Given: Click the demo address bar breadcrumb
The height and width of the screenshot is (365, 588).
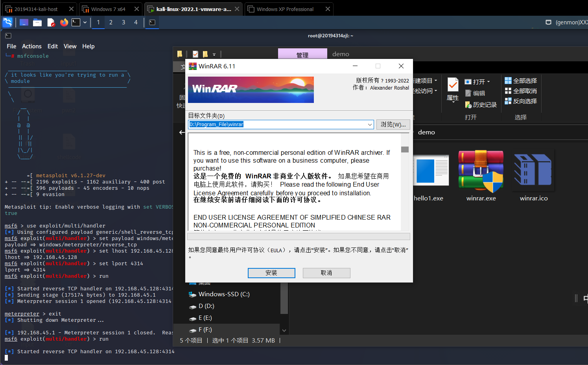Looking at the screenshot, I should [x=426, y=132].
